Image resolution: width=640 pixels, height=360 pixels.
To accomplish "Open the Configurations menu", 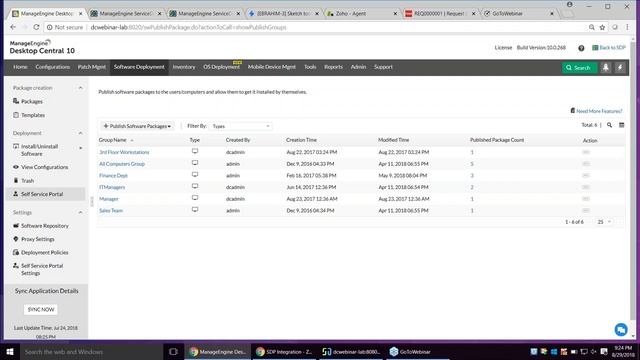I will tap(52, 67).
